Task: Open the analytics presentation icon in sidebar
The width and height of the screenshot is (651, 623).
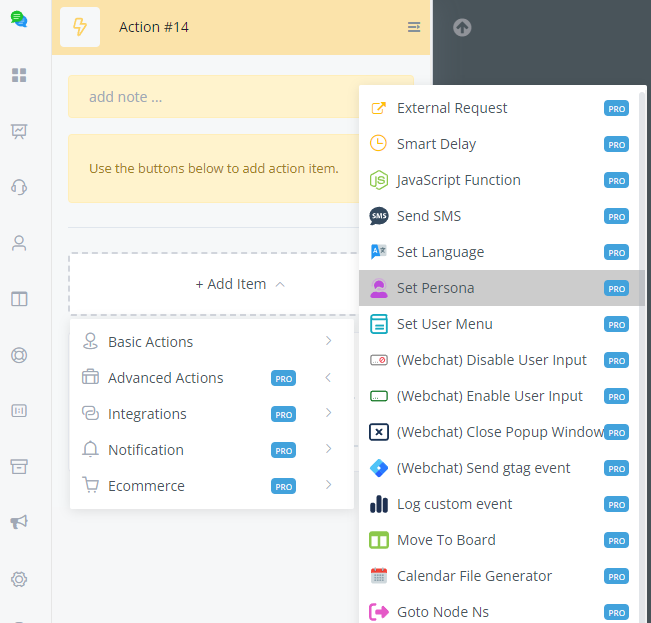Action: (19, 131)
